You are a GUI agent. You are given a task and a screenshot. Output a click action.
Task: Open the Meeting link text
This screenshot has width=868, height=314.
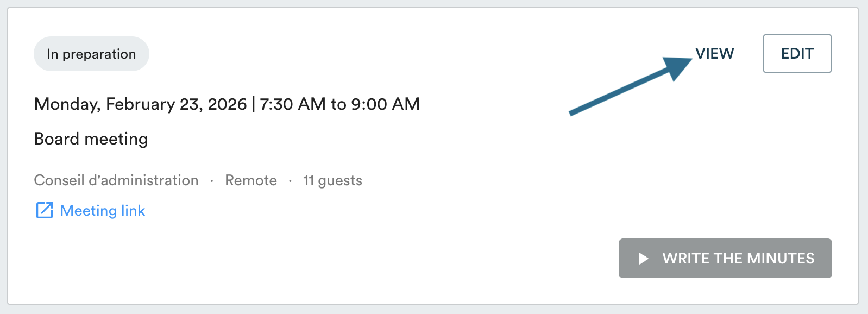[103, 211]
